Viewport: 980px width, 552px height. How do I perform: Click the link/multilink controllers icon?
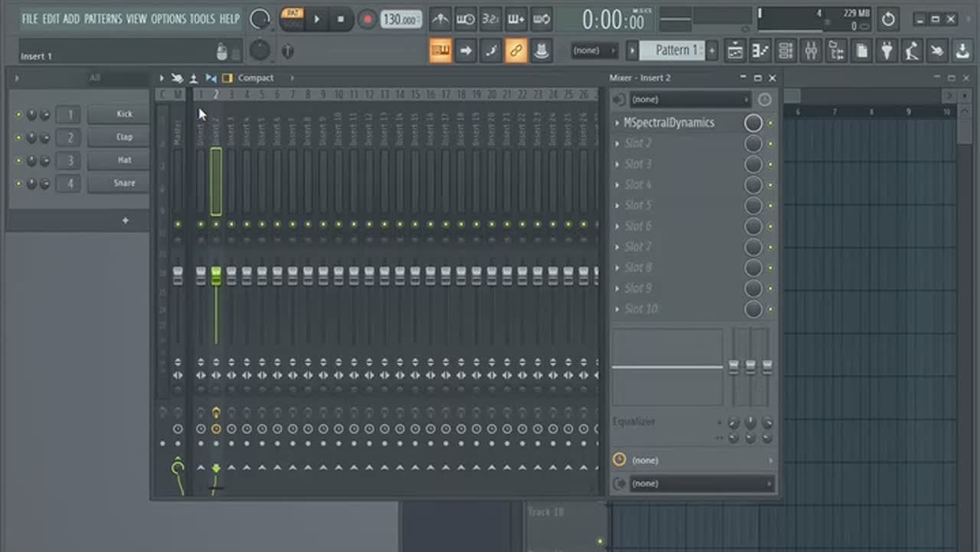[516, 51]
